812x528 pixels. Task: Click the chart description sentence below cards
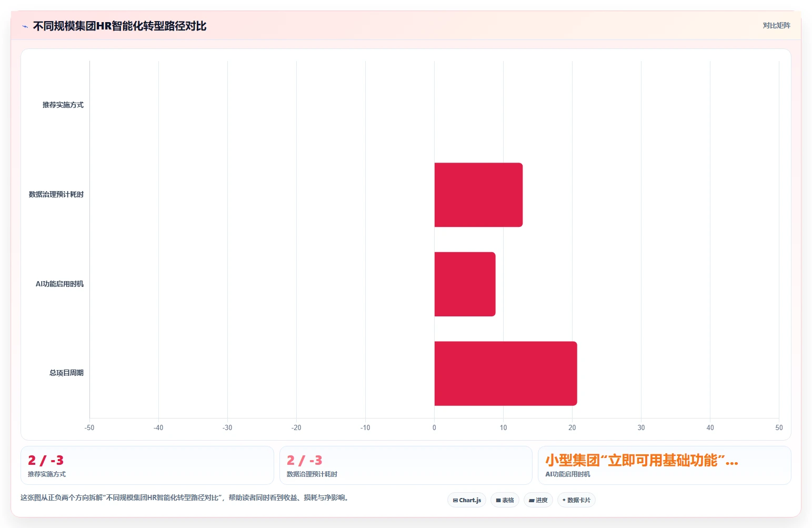185,497
